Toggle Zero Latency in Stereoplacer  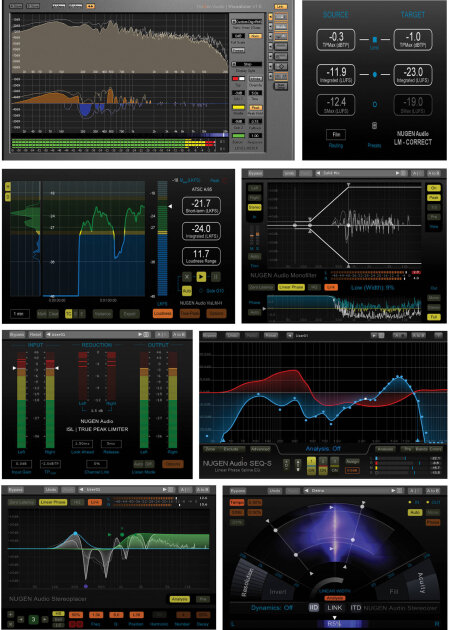[x=21, y=502]
